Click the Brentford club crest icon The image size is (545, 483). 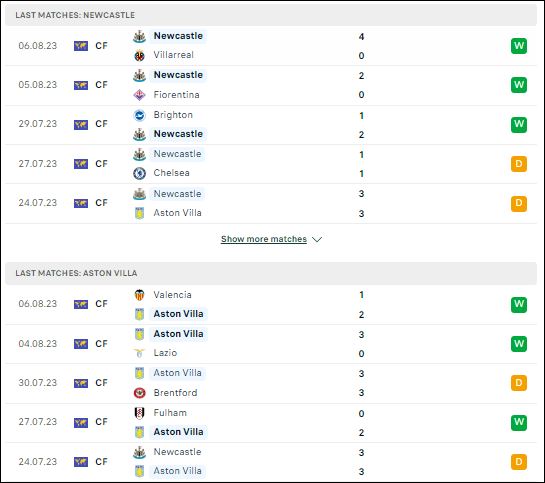point(139,393)
